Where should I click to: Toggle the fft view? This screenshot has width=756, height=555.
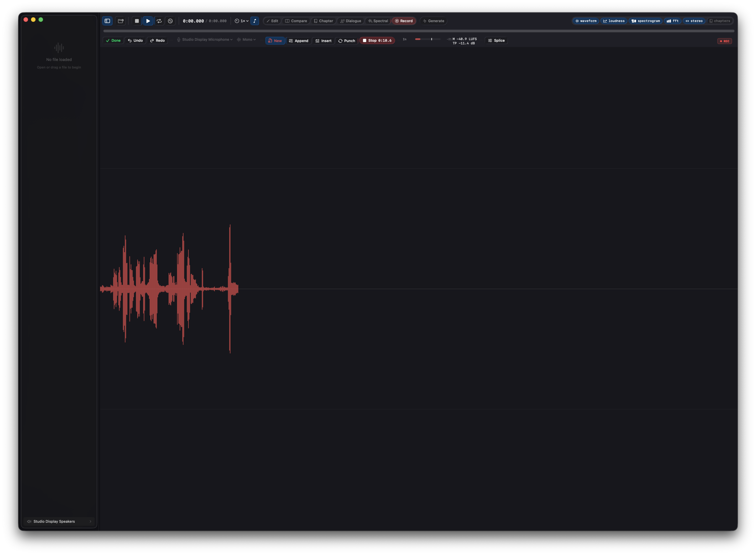point(673,21)
